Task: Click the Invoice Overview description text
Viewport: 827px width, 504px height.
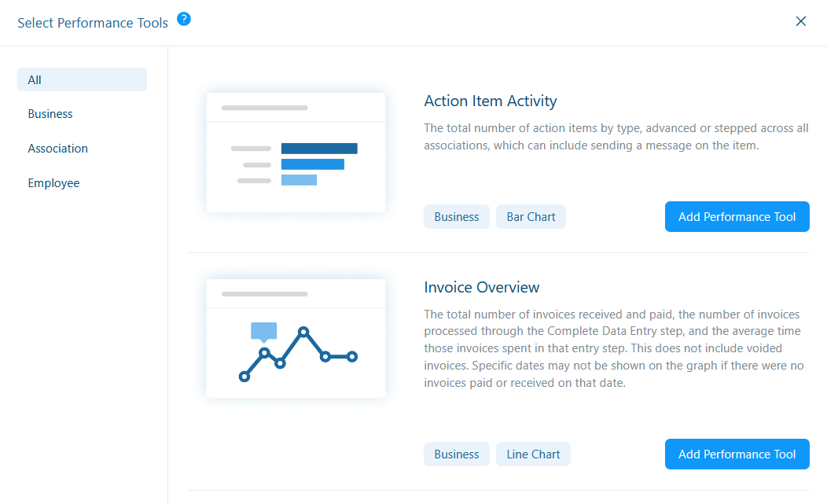Action: pyautogui.click(x=613, y=348)
